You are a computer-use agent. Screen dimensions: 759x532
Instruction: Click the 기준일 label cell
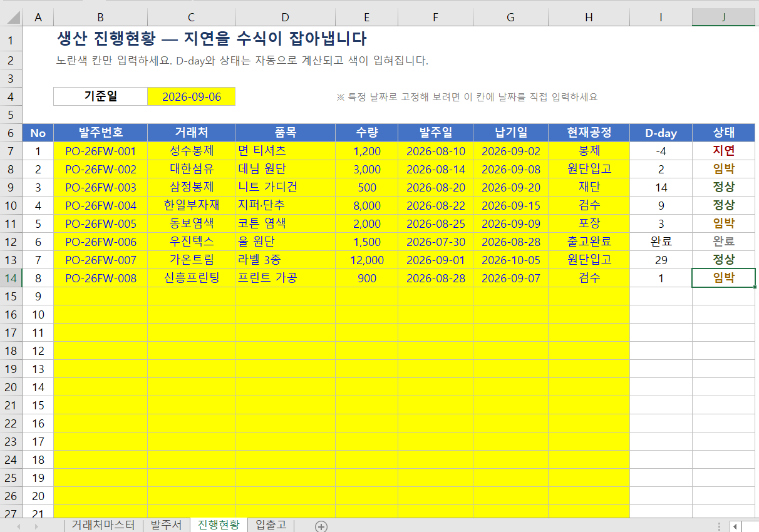[x=101, y=97]
